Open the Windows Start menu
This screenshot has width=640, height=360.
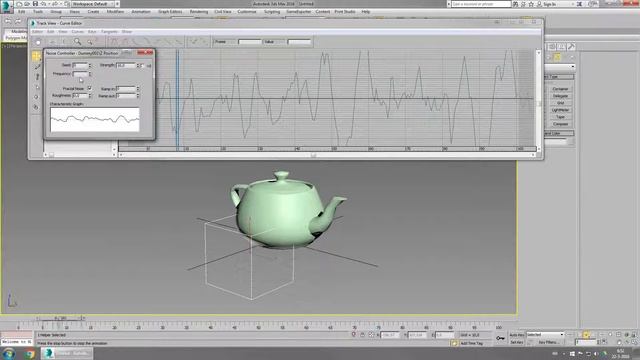[8, 353]
